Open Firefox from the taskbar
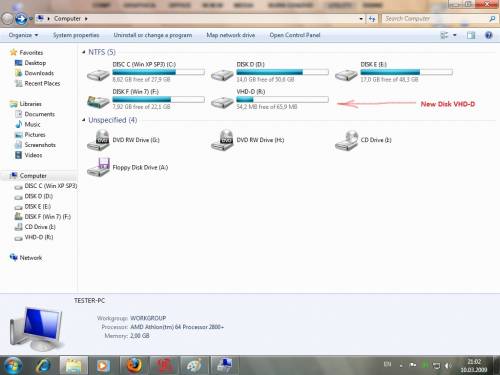Screen dimensions: 500x375 pos(135,365)
